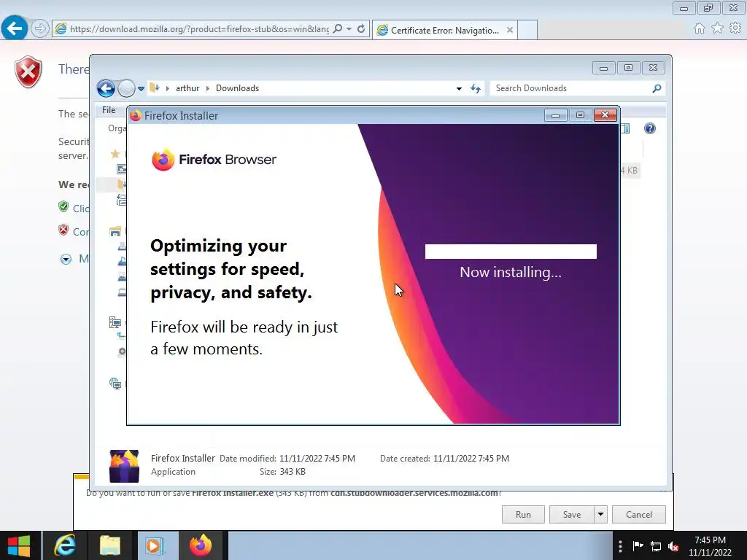Open the IE address bar dropdown arrow

(x=349, y=29)
